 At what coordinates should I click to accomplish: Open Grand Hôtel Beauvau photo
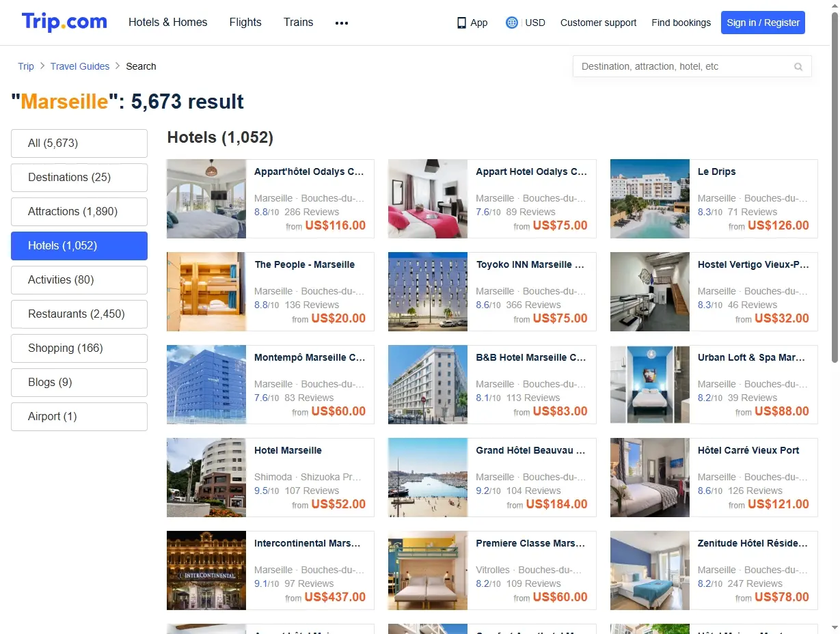coord(428,478)
